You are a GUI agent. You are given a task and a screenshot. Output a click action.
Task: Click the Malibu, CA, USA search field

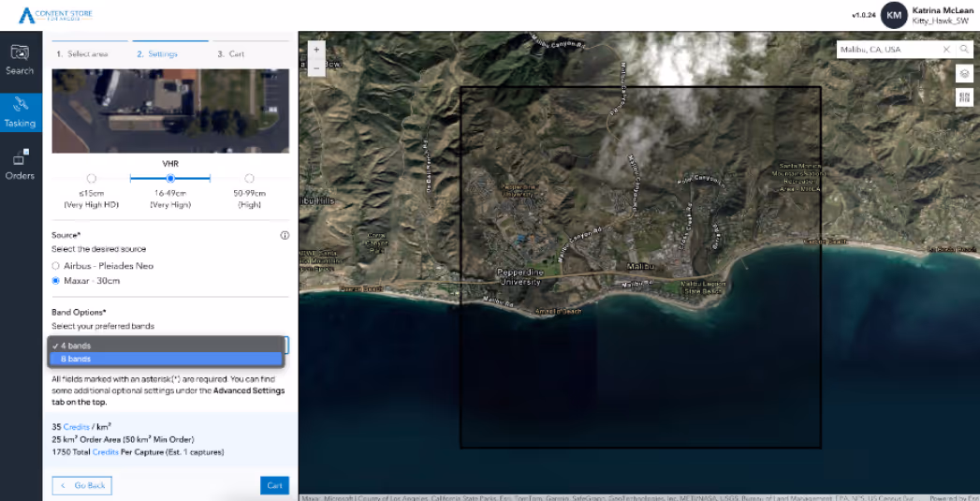pos(887,50)
